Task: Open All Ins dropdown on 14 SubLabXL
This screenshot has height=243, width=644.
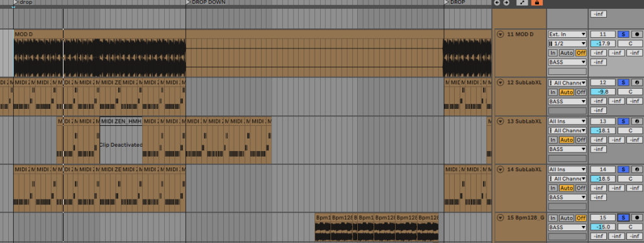Action: (567, 169)
